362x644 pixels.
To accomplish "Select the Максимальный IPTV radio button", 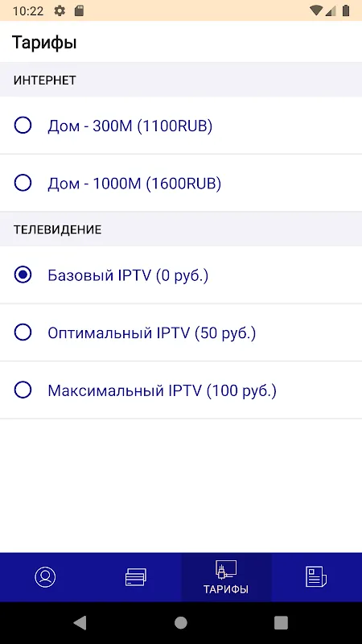I will (23, 390).
